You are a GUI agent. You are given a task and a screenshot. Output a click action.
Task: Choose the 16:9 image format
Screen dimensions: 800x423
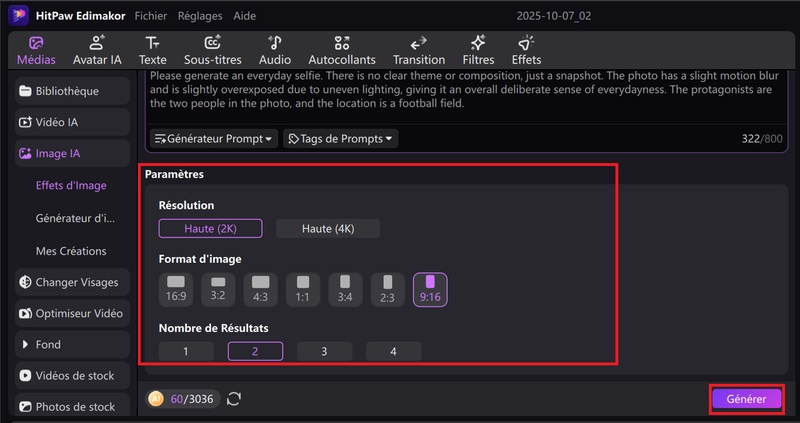click(x=176, y=289)
